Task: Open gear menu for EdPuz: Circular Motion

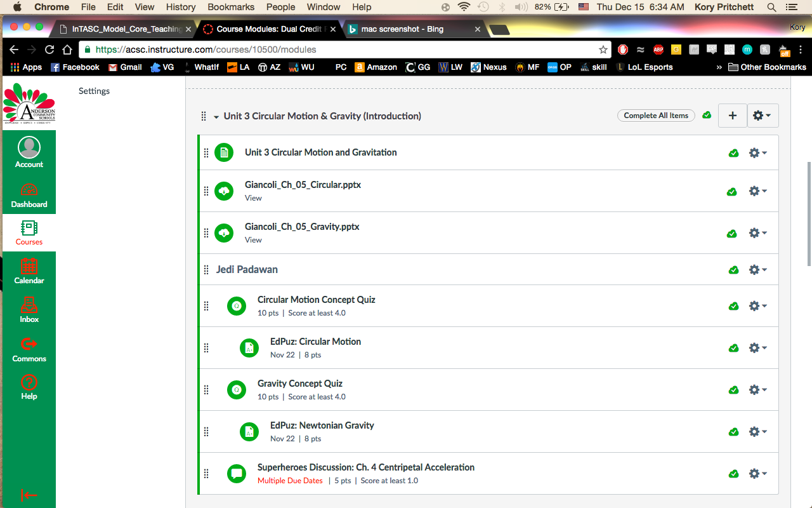Action: click(758, 348)
